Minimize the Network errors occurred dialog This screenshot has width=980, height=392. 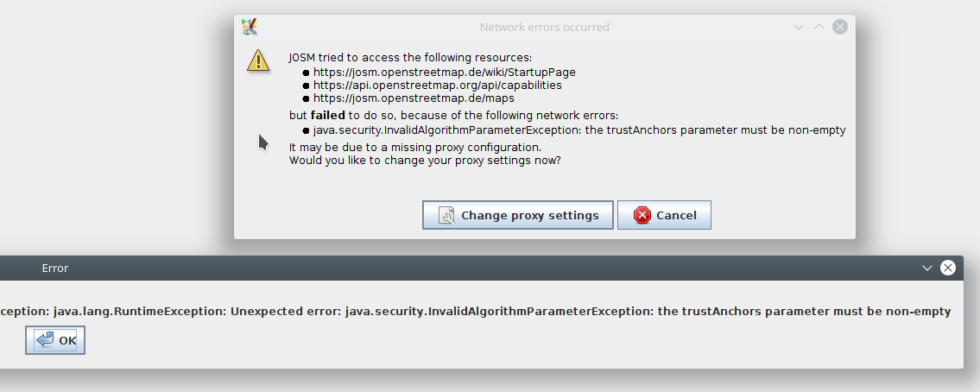click(800, 27)
